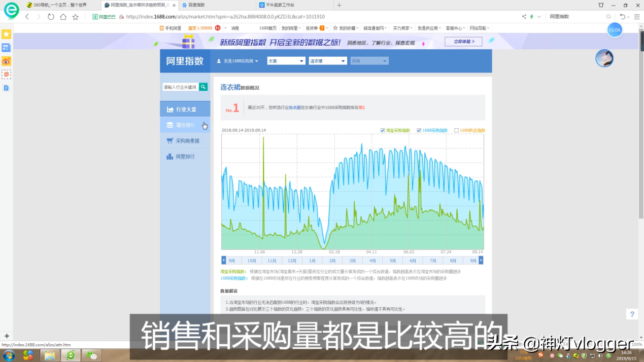Open 我是供应商 top menu

pyautogui.click(x=429, y=28)
